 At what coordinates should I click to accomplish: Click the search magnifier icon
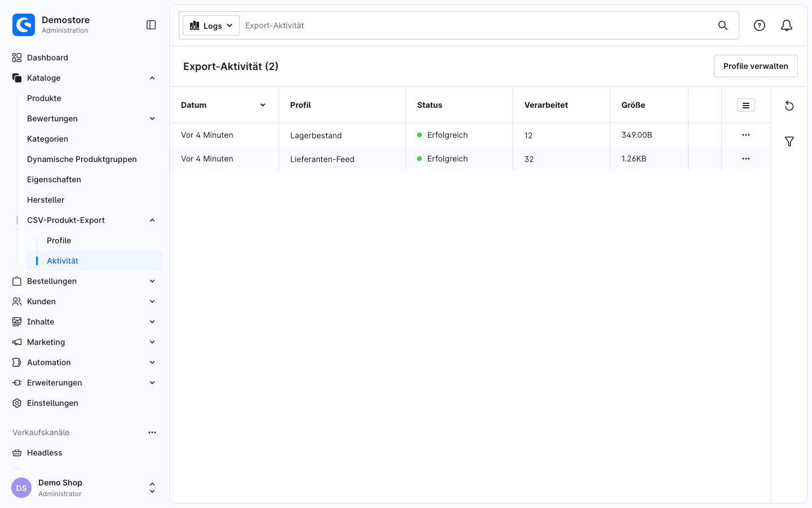(x=723, y=25)
